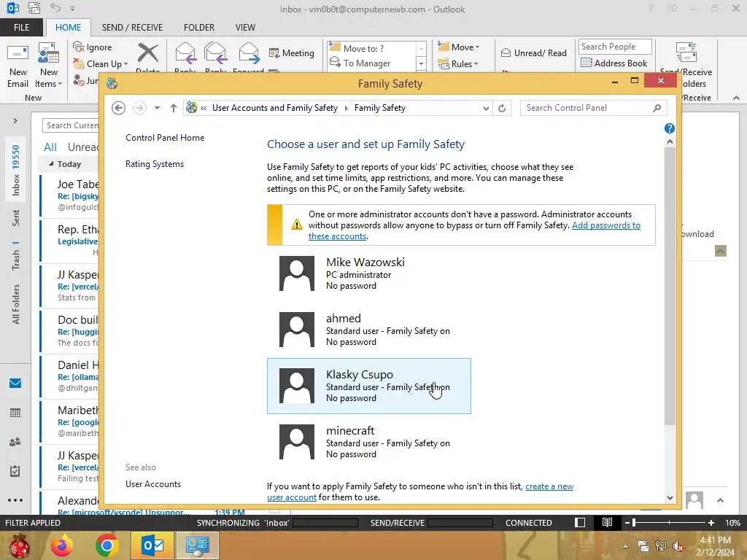
Task: Switch to People view icon
Action: pos(15,442)
